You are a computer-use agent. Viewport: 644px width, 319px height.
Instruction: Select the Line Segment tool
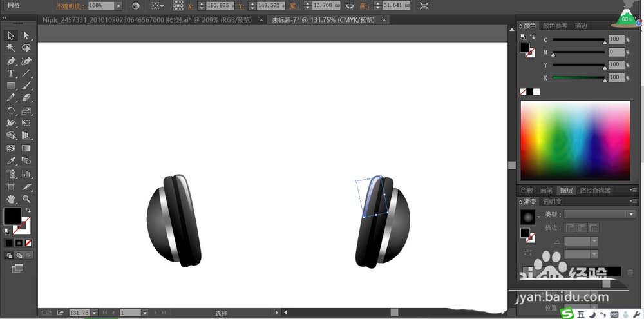26,73
